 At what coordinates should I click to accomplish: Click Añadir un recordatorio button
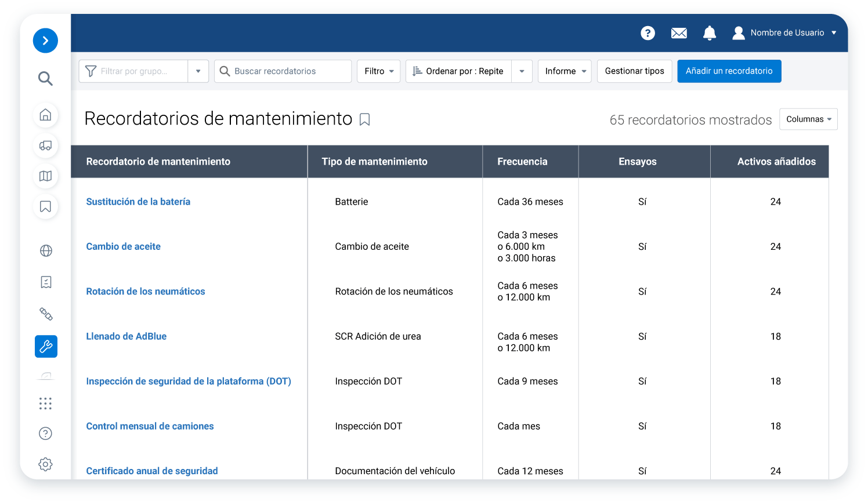(729, 71)
